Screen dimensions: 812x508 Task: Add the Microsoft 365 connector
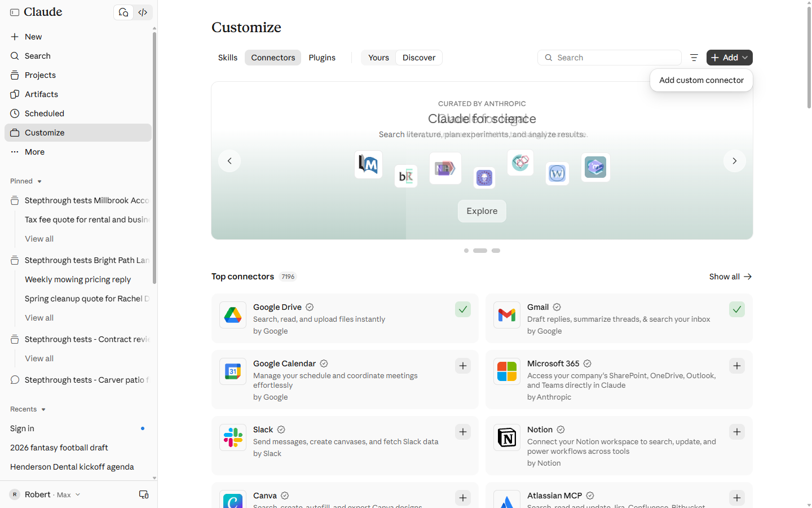(737, 366)
